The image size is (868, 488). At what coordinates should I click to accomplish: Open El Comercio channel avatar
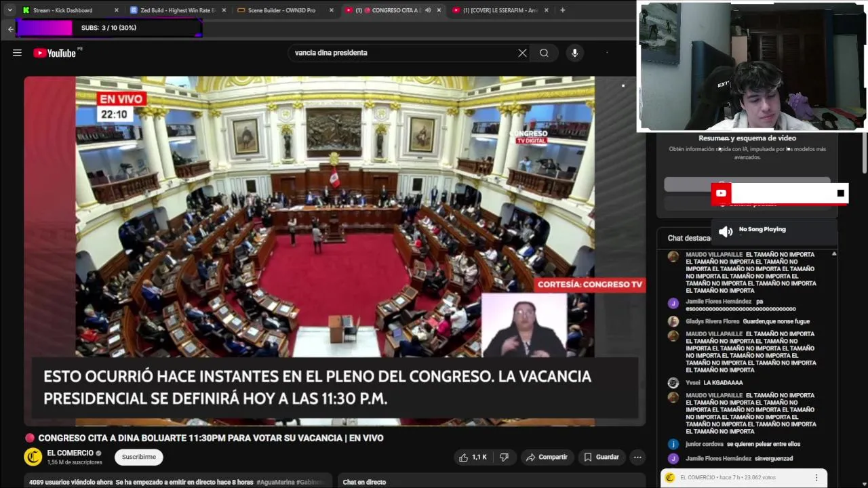pos(33,457)
